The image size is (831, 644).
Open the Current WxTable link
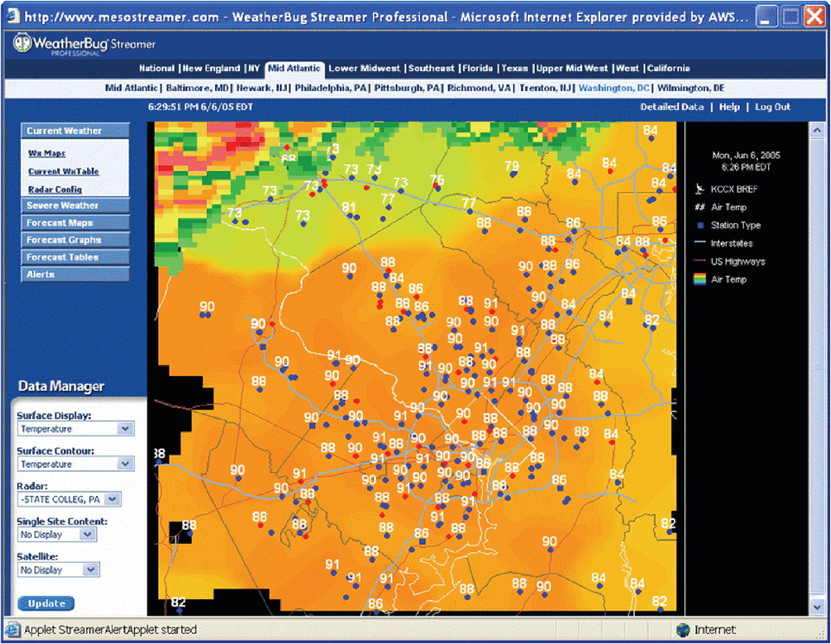63,171
